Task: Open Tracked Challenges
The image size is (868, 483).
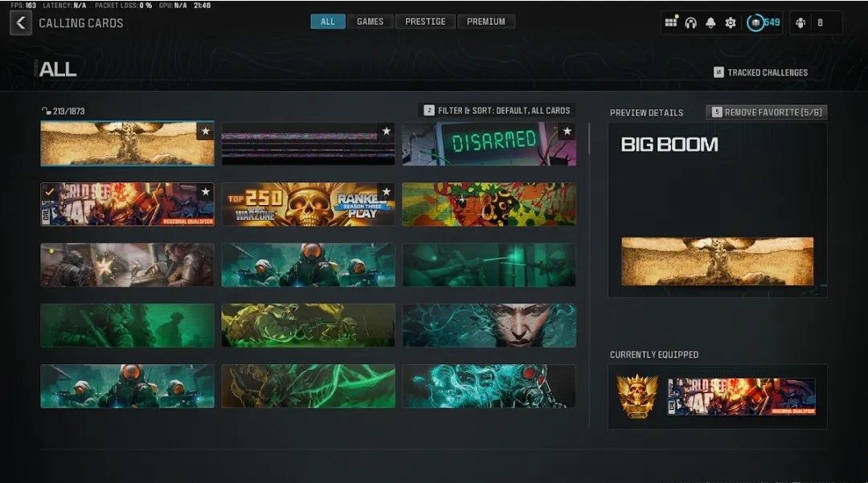Action: [760, 72]
